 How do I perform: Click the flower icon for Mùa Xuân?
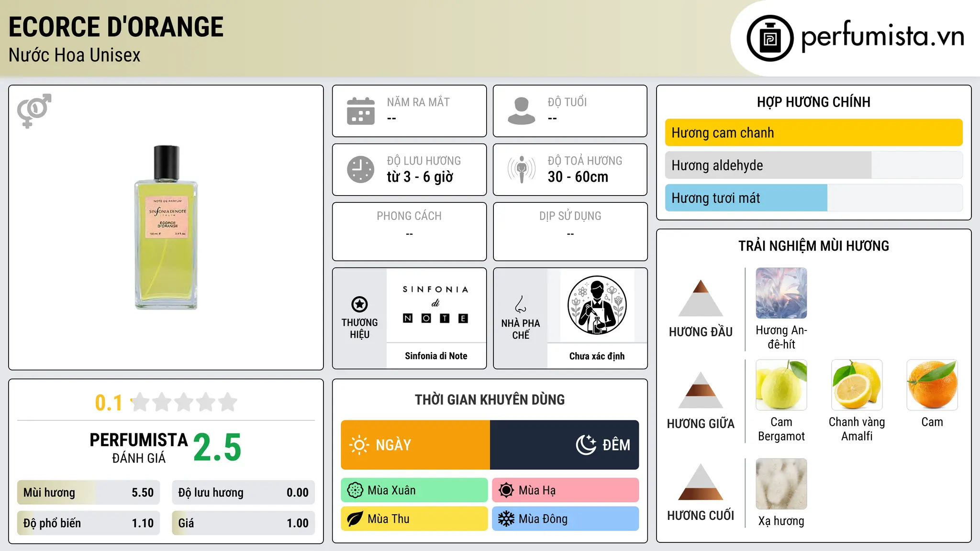[x=355, y=490]
